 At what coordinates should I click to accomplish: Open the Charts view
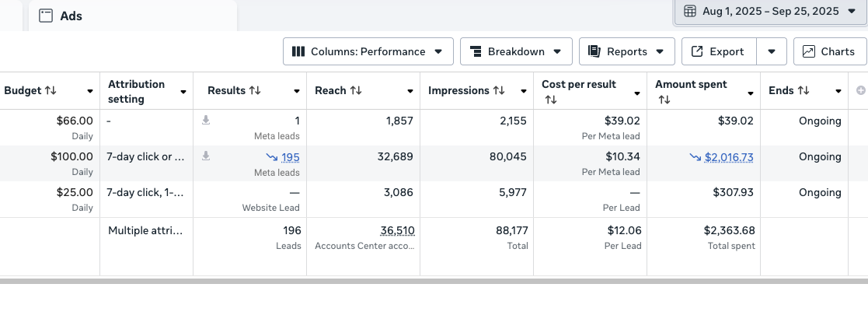(x=829, y=51)
